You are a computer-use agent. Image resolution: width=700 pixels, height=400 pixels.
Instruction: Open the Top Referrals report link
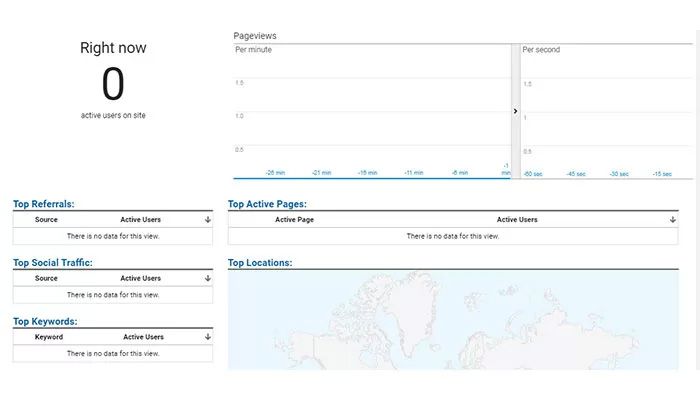[43, 204]
